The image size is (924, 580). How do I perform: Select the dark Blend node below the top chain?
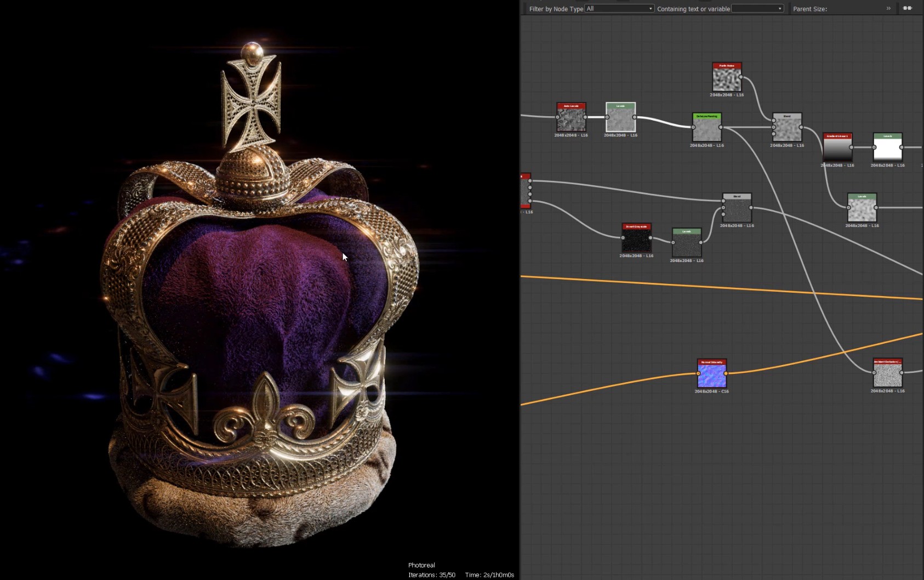coord(737,208)
